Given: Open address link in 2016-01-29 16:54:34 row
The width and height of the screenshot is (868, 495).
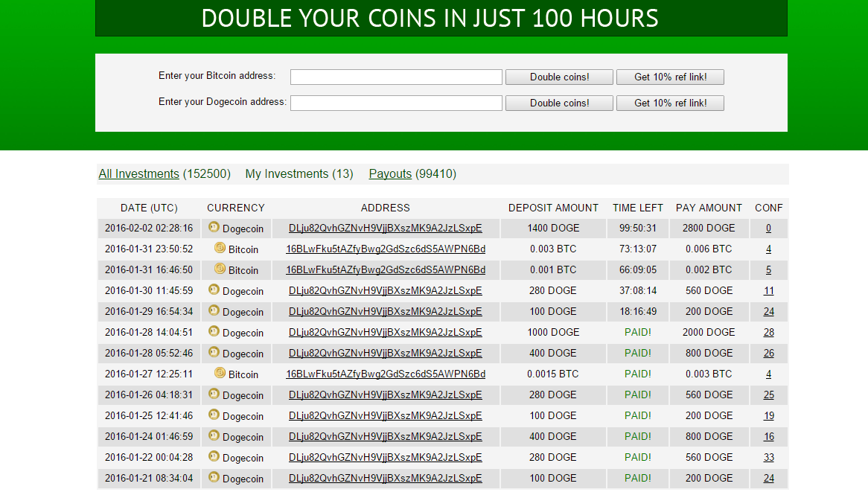Looking at the screenshot, I should tap(386, 312).
